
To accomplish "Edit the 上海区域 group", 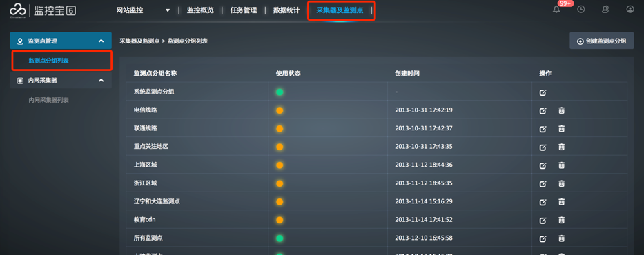I will (x=543, y=165).
